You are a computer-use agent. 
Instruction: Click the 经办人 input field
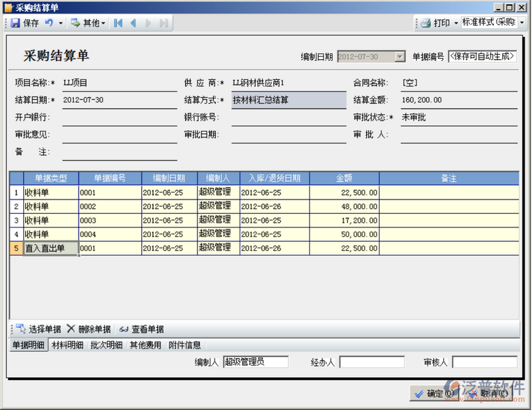pyautogui.click(x=372, y=362)
